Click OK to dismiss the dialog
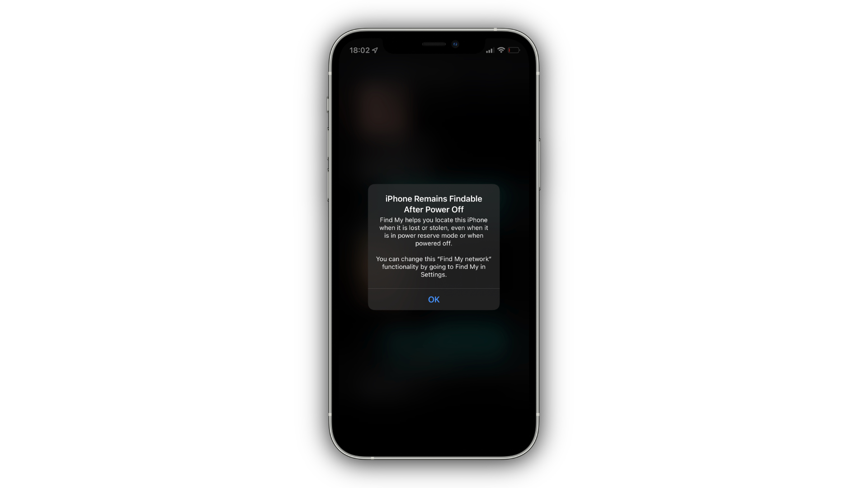868x488 pixels. click(x=434, y=299)
